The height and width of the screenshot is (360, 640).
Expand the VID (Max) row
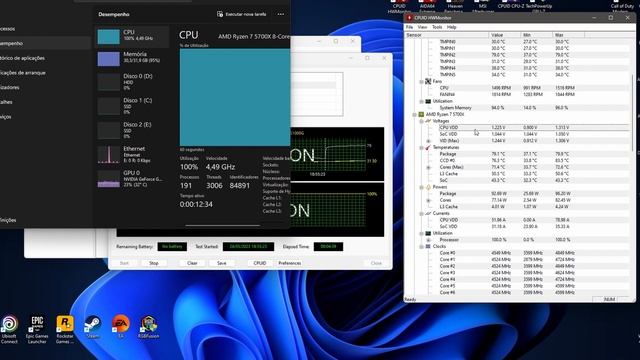tap(428, 141)
